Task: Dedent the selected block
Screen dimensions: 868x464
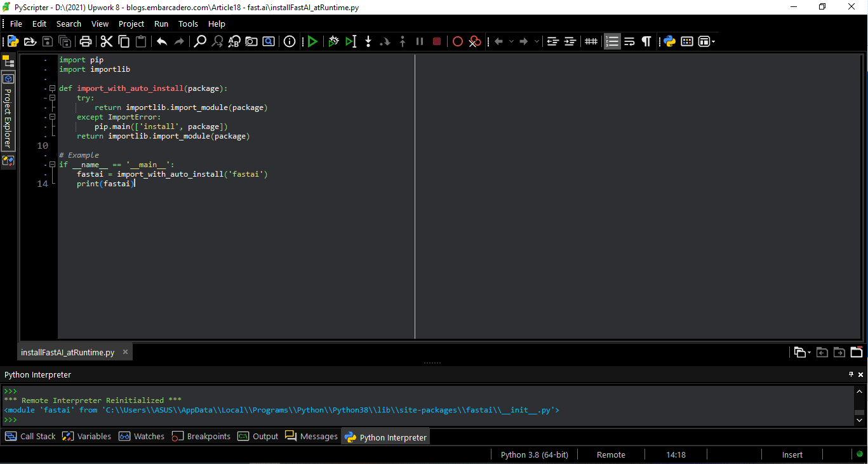Action: tap(552, 41)
